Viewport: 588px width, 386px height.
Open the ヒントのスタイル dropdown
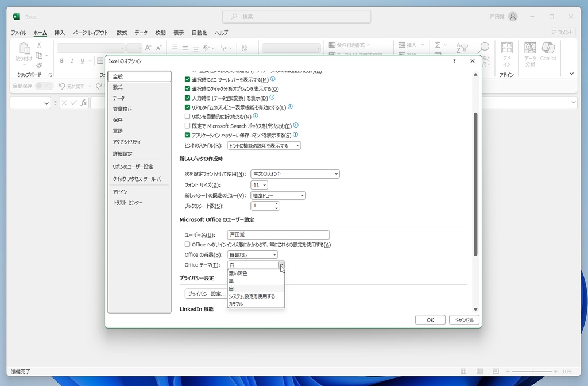pyautogui.click(x=264, y=145)
